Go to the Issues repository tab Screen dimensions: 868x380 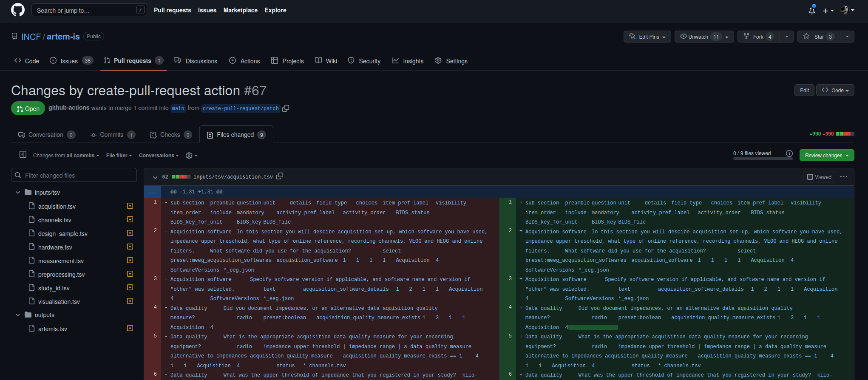click(x=71, y=61)
